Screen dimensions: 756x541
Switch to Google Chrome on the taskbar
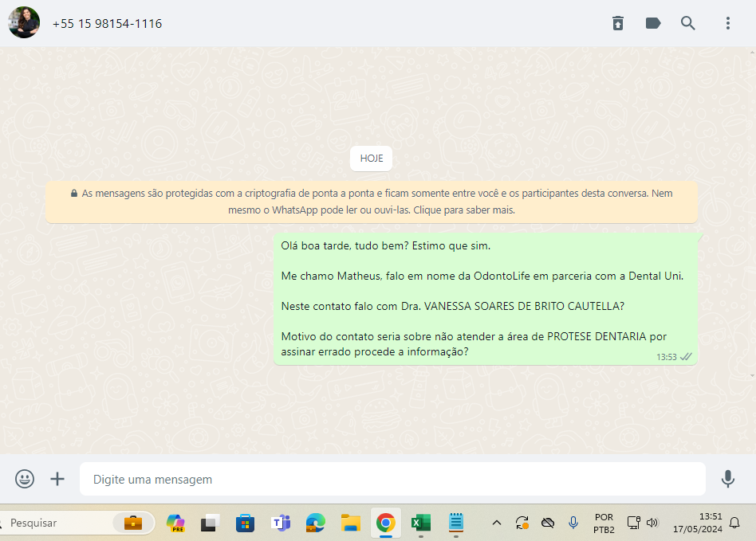pyautogui.click(x=386, y=523)
